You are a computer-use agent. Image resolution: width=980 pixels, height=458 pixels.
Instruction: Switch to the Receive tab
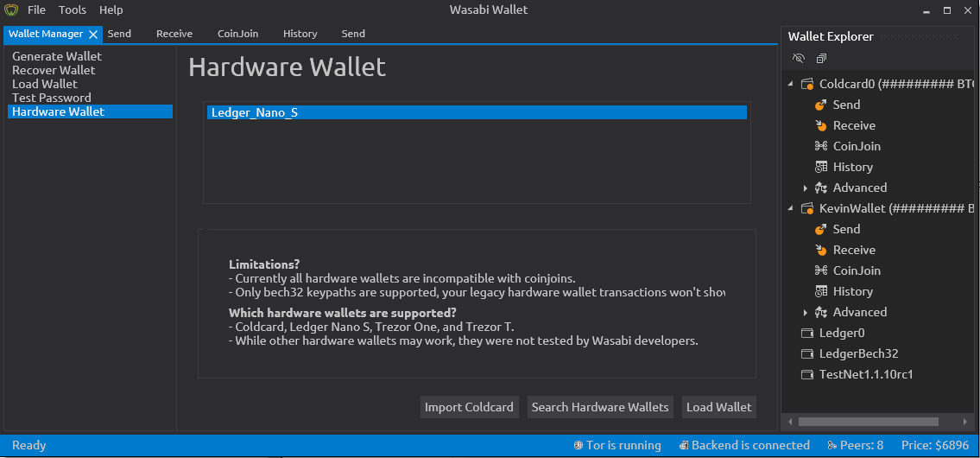[x=174, y=34]
